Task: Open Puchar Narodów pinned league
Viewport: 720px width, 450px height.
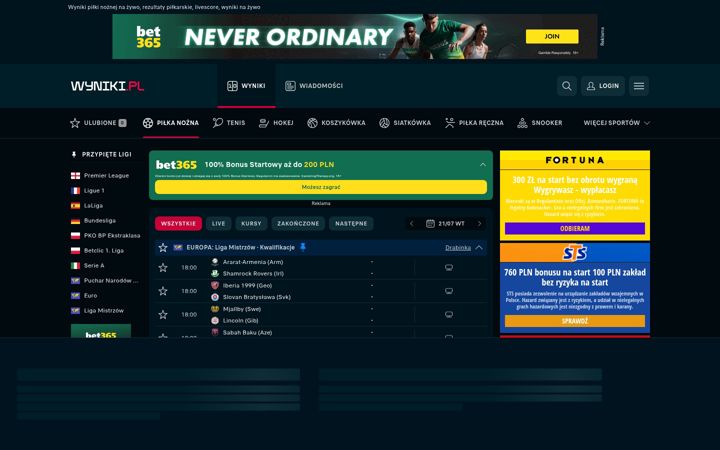Action: coord(105,281)
